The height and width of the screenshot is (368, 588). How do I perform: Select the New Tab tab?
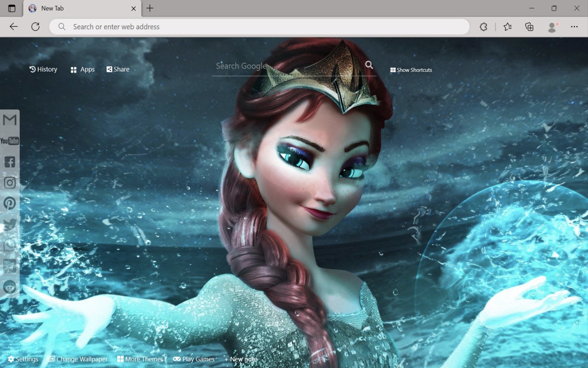point(82,8)
